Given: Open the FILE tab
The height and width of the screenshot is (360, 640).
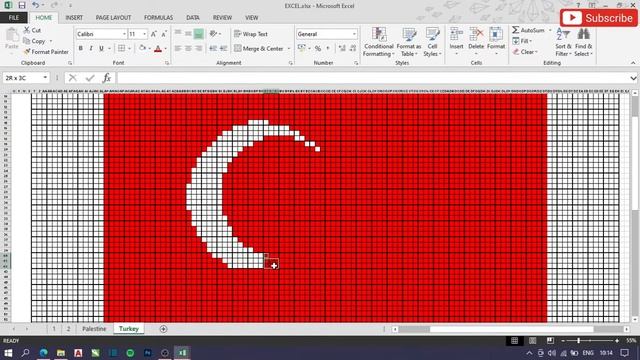Looking at the screenshot, I should [x=13, y=18].
